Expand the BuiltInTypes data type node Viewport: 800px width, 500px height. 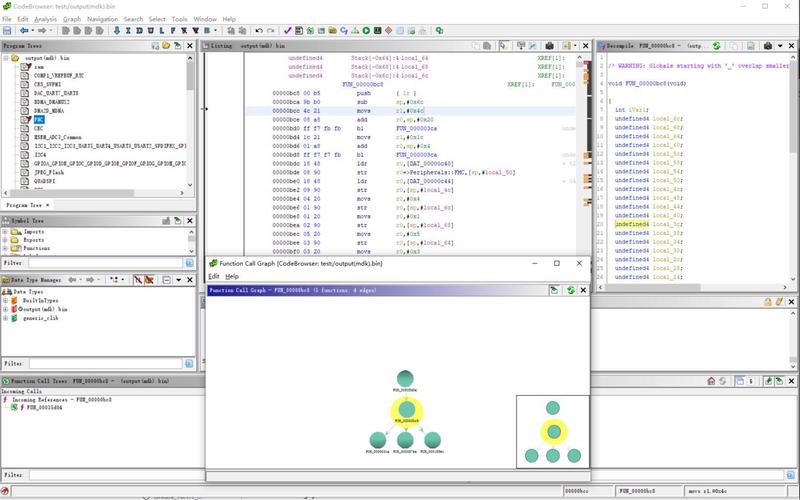6,301
